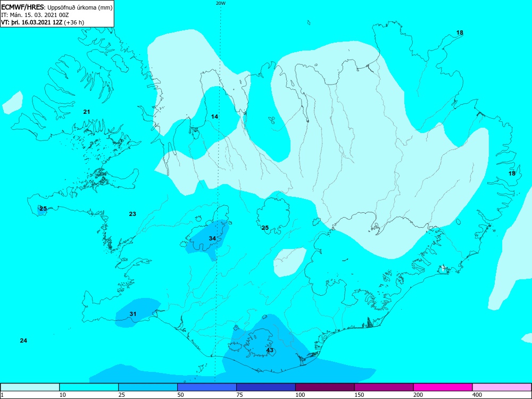Select the 34 precipitation value on the map
This screenshot has height=399, width=532.
click(212, 238)
